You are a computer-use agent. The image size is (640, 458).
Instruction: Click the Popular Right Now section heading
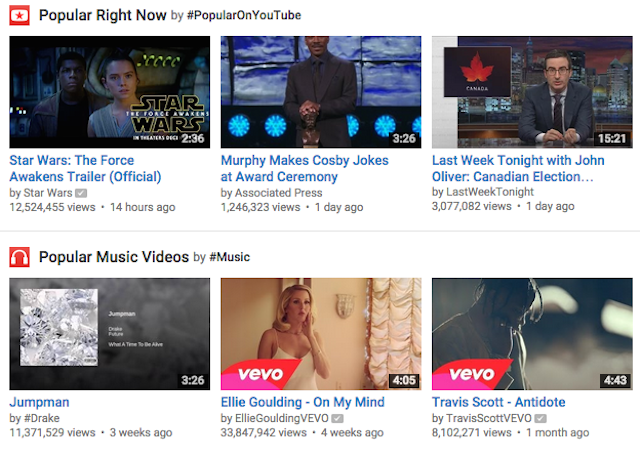pyautogui.click(x=102, y=16)
